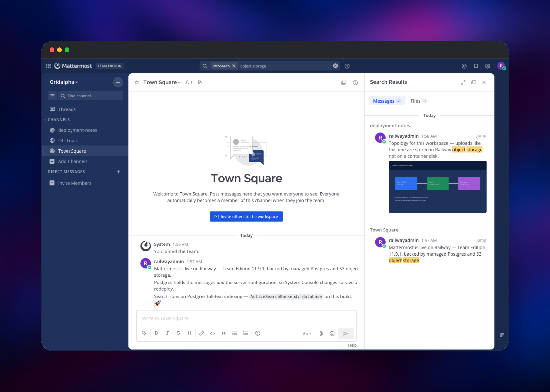Remove the MESSAGES search filter chip

click(233, 66)
